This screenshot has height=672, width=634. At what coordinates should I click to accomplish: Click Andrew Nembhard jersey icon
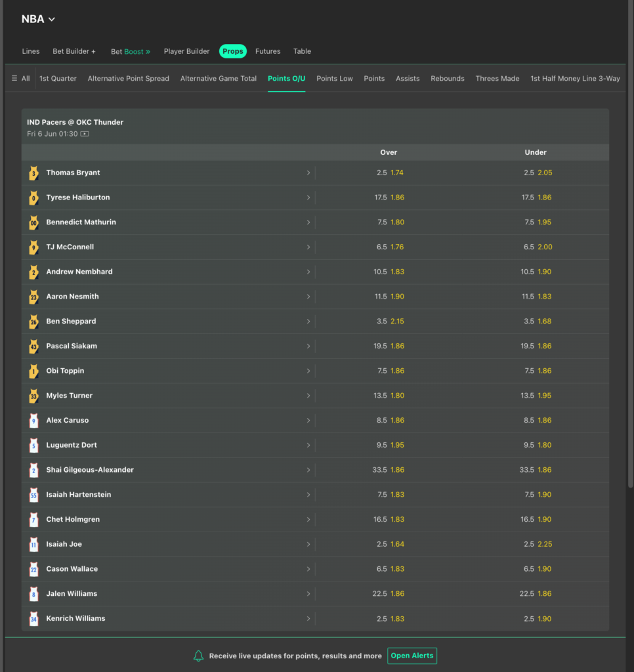click(34, 272)
